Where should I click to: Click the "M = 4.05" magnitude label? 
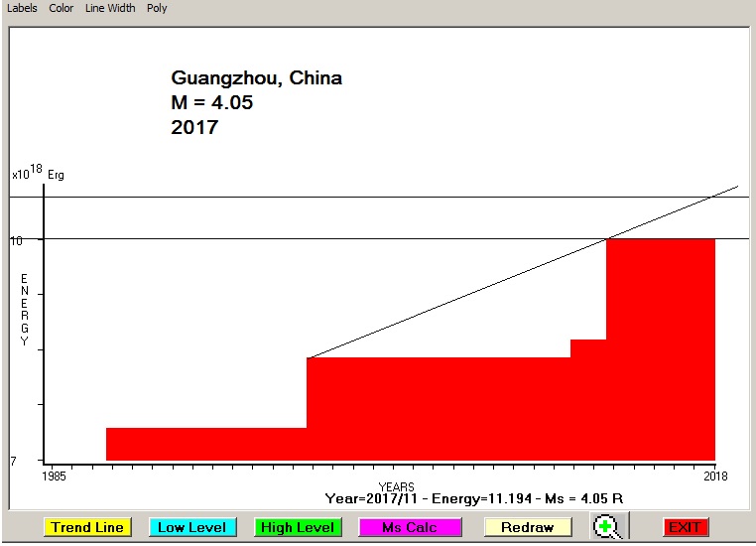click(212, 102)
